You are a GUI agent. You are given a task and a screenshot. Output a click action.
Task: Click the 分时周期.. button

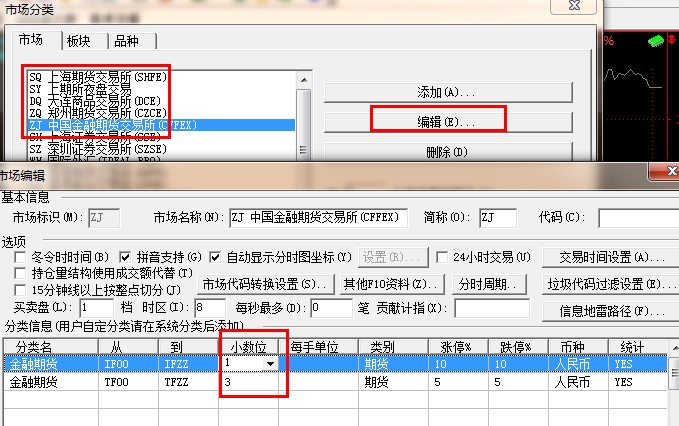(x=489, y=284)
